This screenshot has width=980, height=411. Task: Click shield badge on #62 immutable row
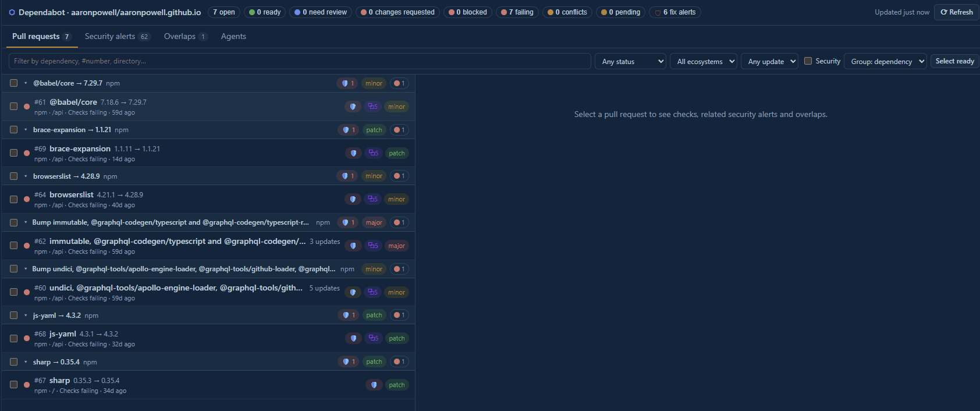[x=353, y=246]
